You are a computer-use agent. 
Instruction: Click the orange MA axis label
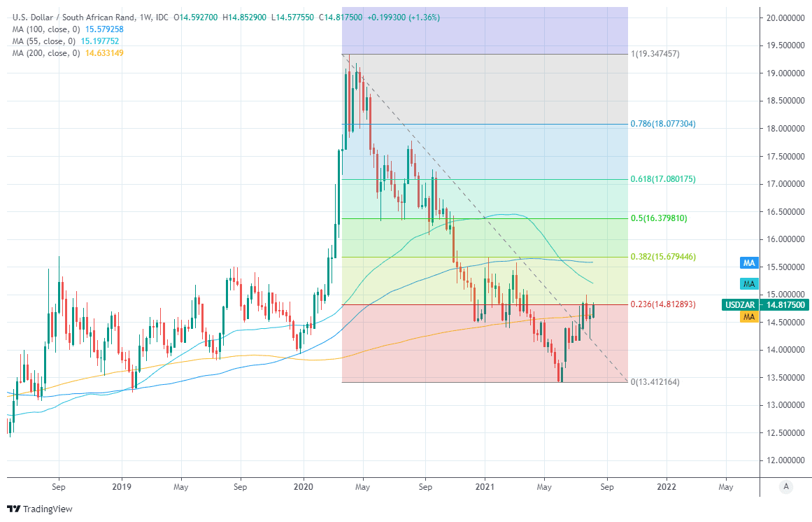748,317
